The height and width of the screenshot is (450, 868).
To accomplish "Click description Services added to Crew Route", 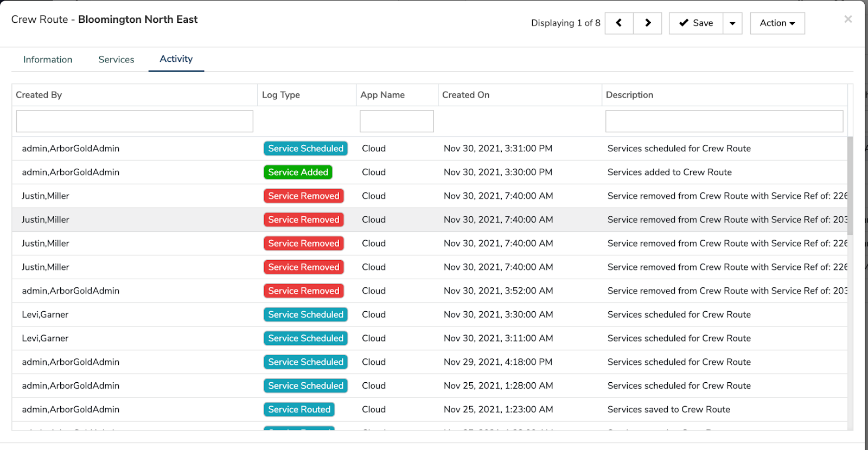I will point(669,172).
